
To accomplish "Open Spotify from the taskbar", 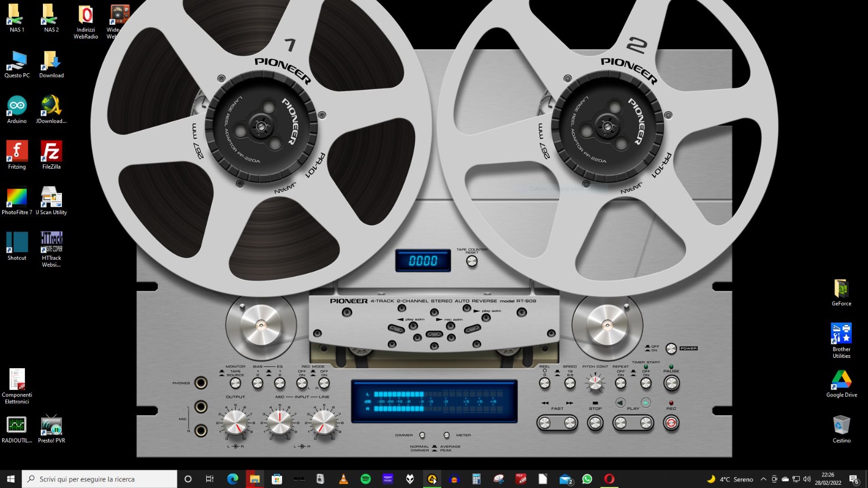I will [366, 479].
